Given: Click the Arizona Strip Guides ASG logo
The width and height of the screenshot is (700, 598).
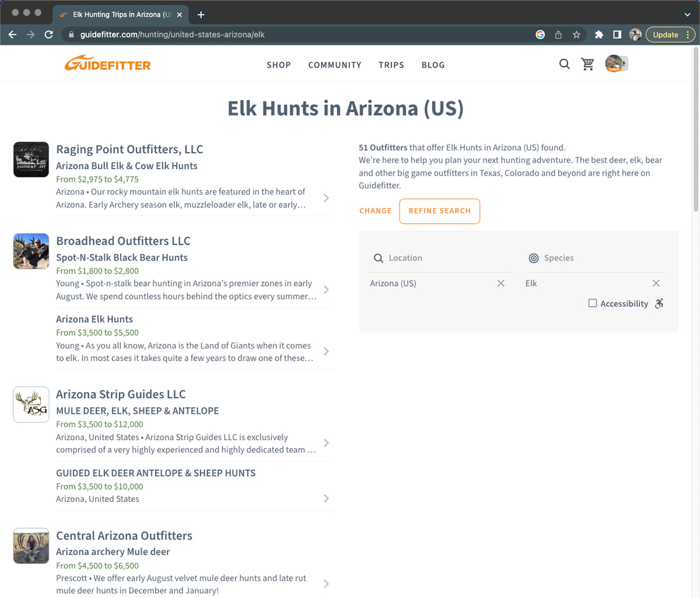Looking at the screenshot, I should (x=31, y=404).
